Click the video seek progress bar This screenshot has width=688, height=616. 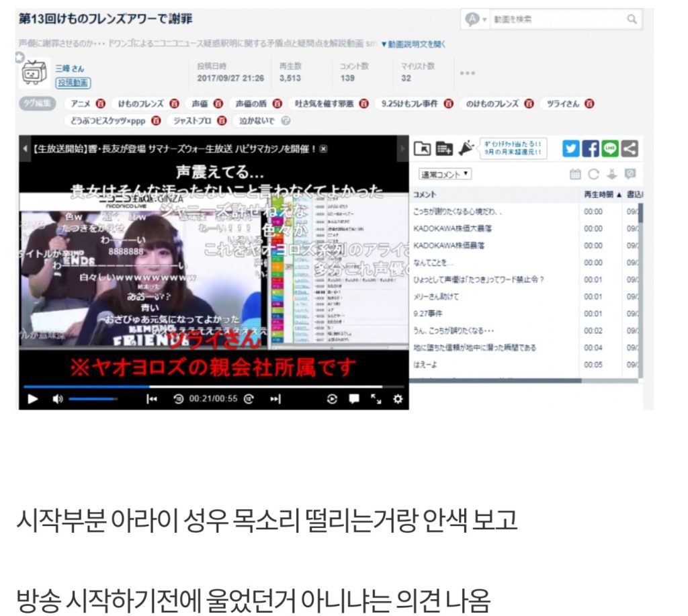pos(202,386)
